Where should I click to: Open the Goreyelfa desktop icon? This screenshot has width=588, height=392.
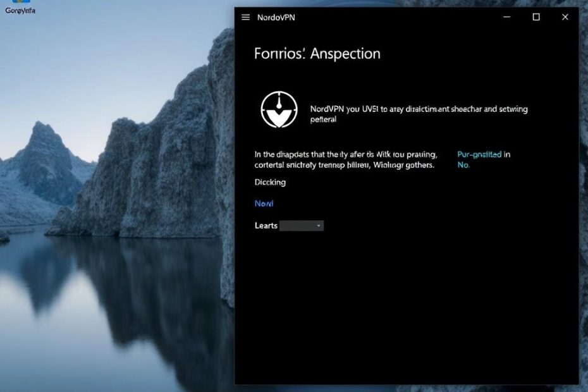coord(20,8)
